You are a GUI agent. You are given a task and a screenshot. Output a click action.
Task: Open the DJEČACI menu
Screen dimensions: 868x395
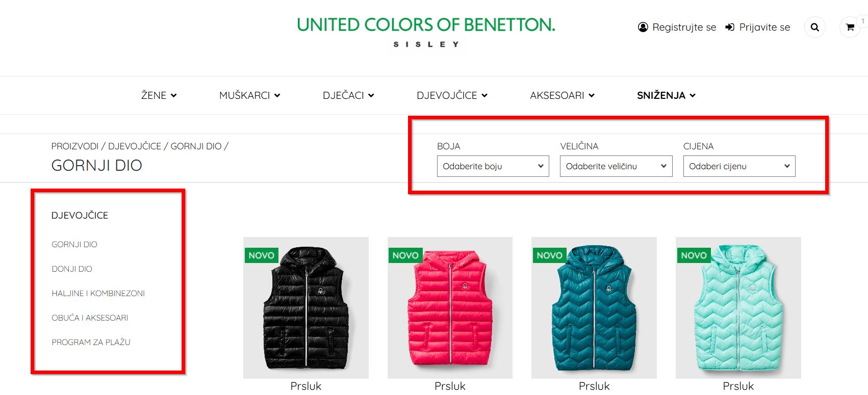coord(343,95)
